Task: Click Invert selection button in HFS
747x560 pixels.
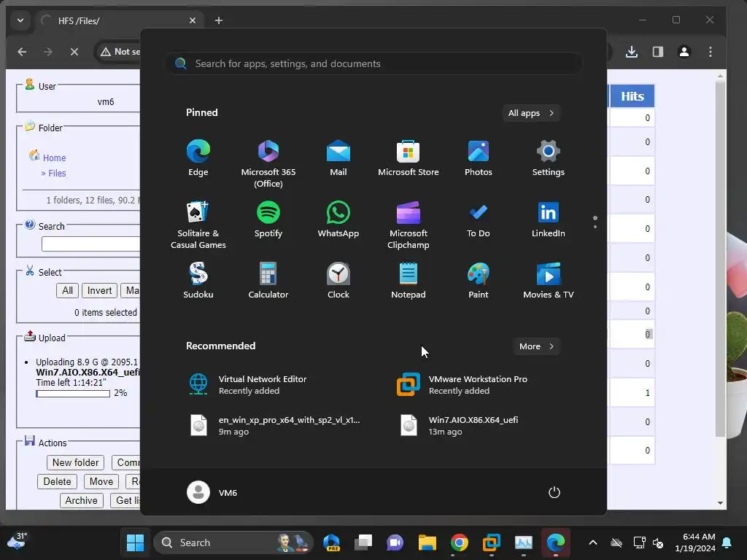Action: click(x=99, y=290)
